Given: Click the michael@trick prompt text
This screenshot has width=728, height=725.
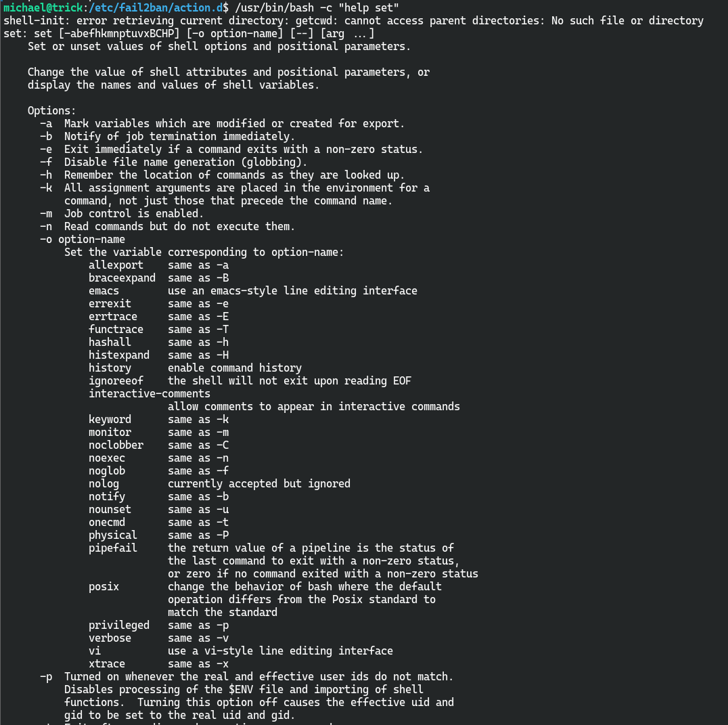Looking at the screenshot, I should click(43, 7).
